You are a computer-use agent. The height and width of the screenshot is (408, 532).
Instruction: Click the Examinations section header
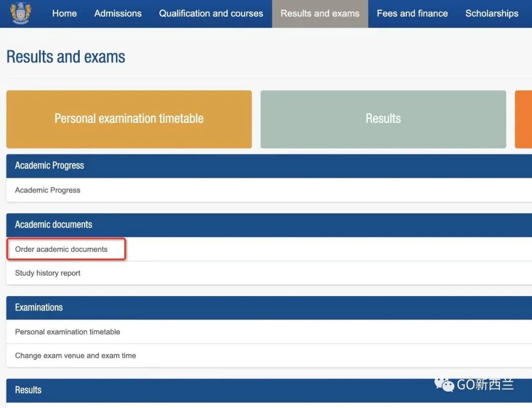tap(269, 307)
